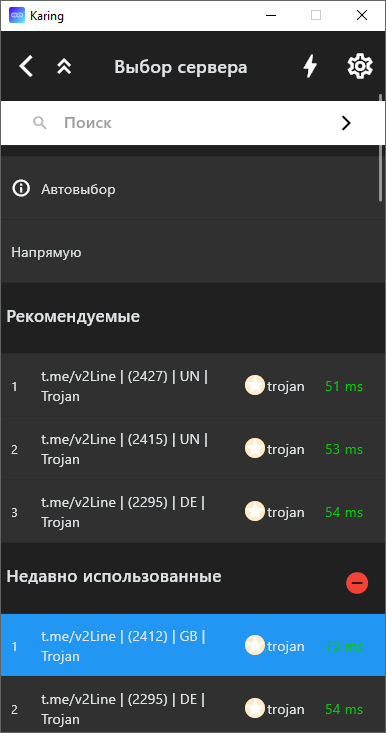Select recommended server (2415) UN Trojan
Screen dimensions: 386x733
tap(192, 449)
